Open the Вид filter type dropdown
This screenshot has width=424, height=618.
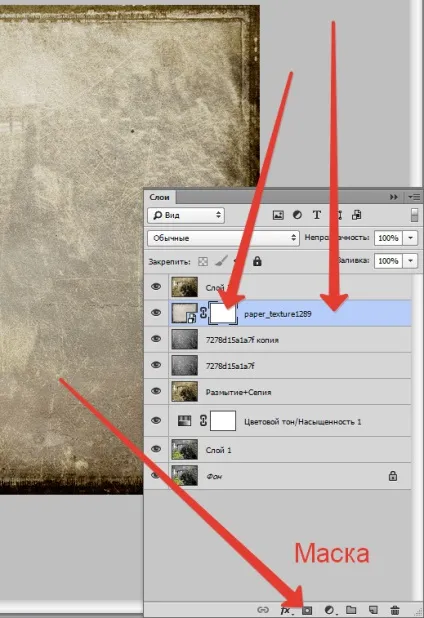point(186,215)
